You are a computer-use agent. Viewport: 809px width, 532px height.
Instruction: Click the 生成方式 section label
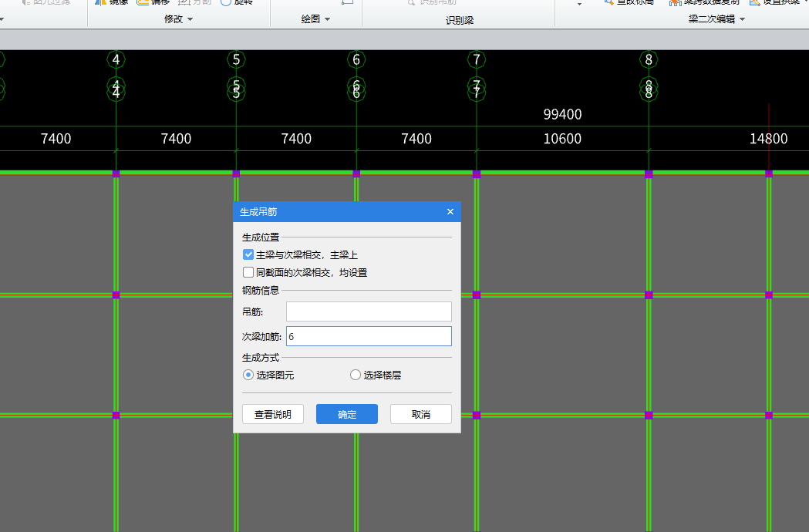tap(261, 357)
